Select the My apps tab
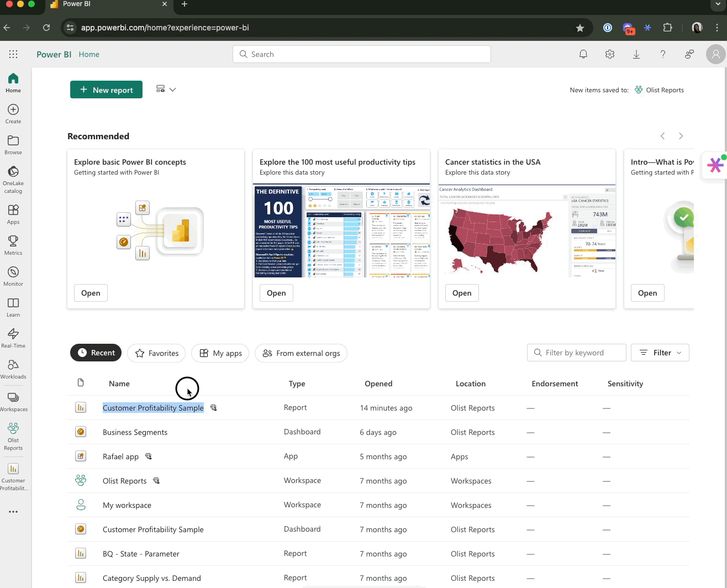 220,353
